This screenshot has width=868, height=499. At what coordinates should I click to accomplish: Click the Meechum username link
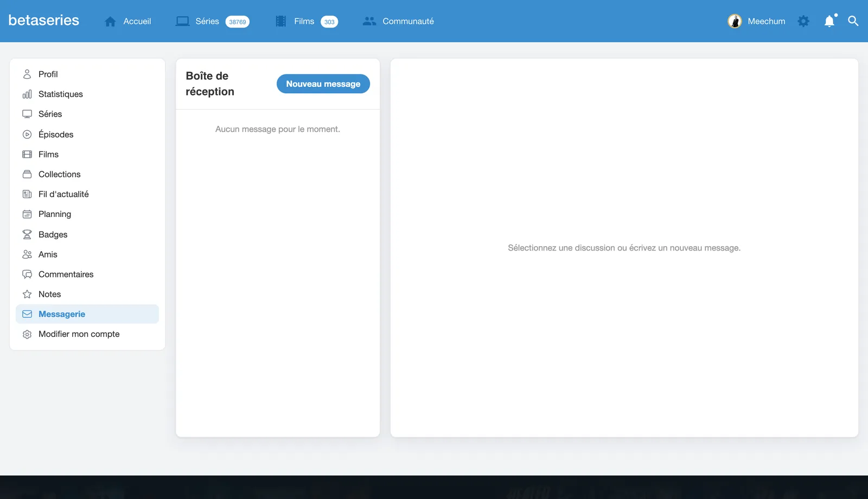point(767,21)
